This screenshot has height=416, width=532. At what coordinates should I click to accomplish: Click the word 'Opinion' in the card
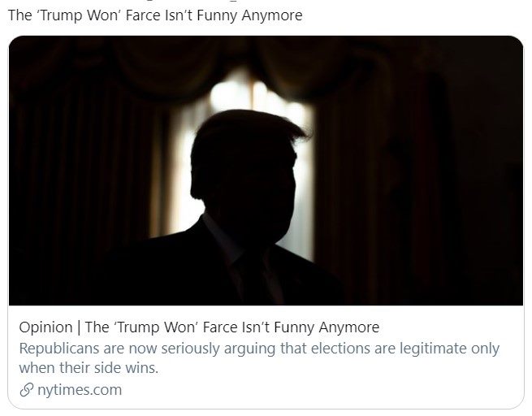45,327
